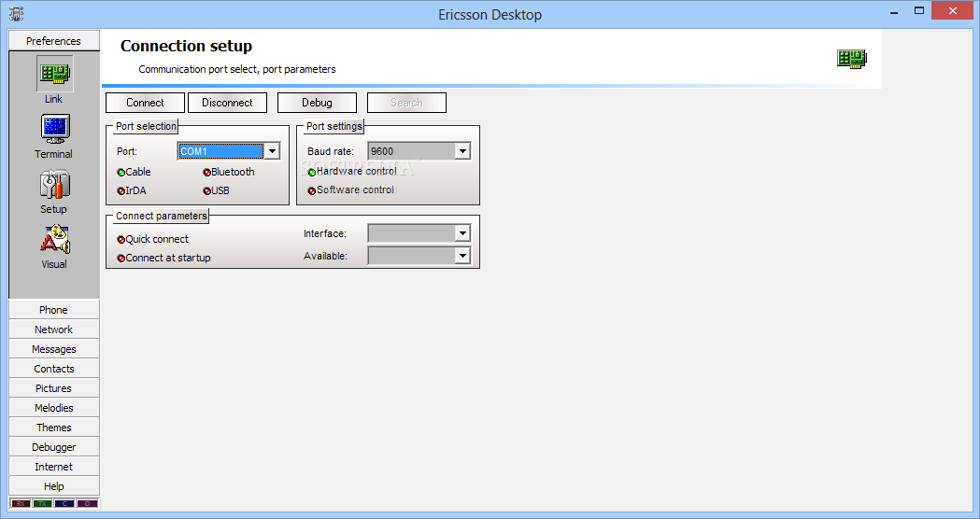Open the Network section
This screenshot has height=519, width=980.
pos(54,330)
